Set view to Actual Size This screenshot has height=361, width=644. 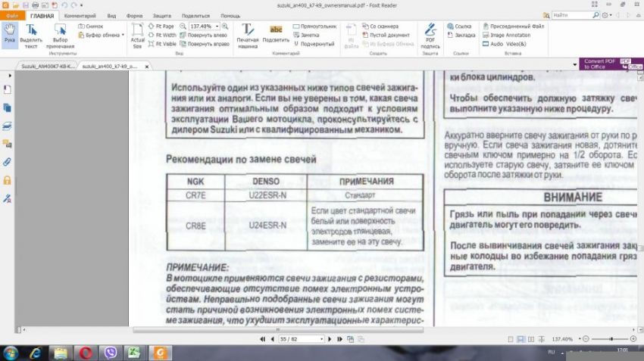click(137, 36)
